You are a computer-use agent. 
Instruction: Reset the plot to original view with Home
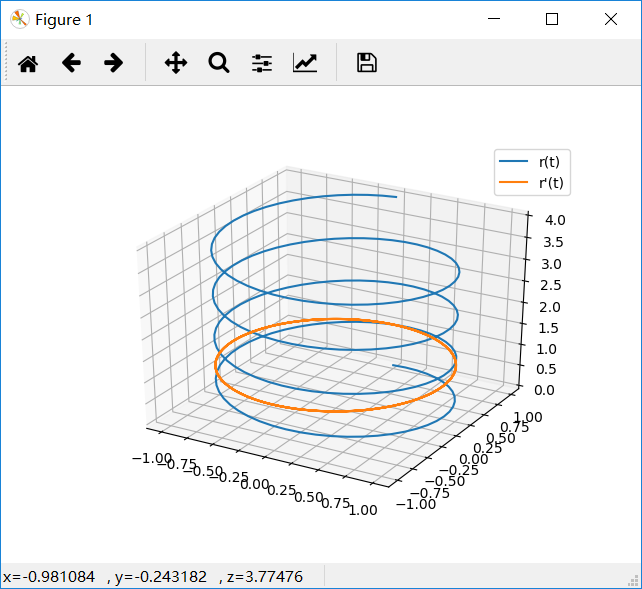tap(28, 63)
